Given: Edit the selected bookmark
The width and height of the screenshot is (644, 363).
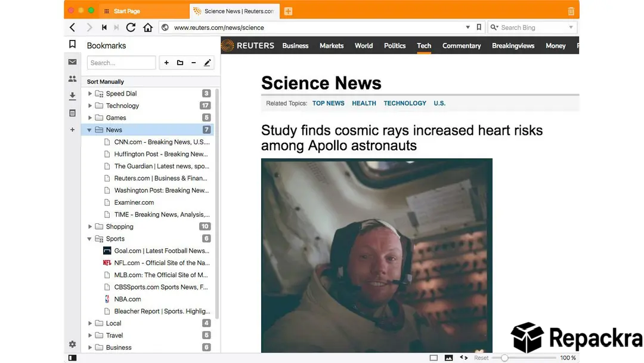Looking at the screenshot, I should pos(208,63).
